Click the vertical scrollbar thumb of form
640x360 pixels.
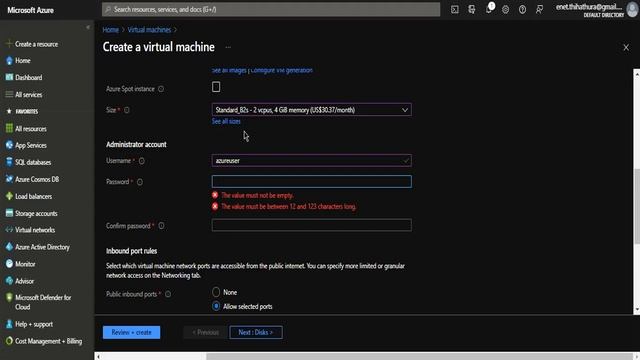[x=637, y=206]
